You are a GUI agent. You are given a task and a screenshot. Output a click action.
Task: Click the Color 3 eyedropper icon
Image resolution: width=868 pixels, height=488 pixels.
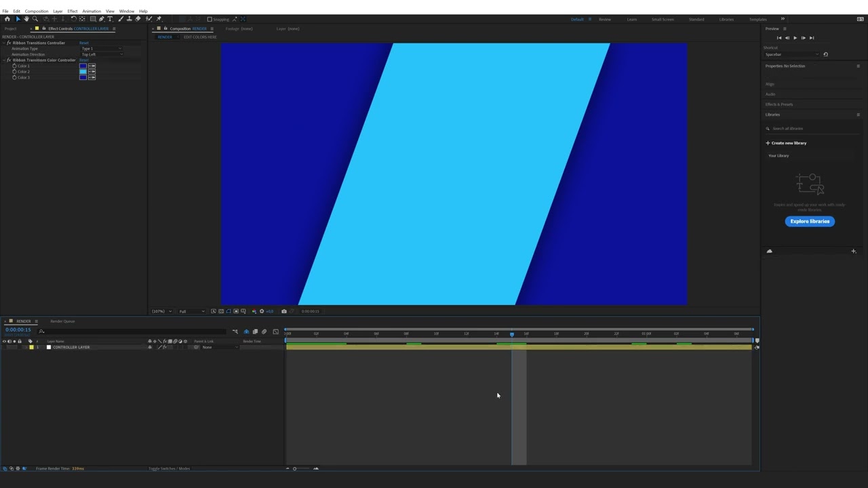point(92,77)
